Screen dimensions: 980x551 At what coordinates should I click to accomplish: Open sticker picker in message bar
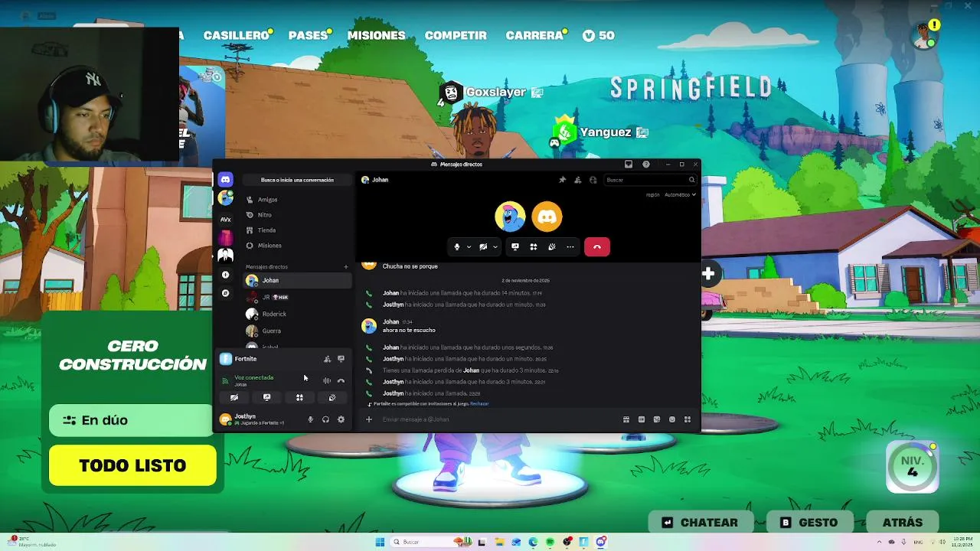tap(657, 419)
